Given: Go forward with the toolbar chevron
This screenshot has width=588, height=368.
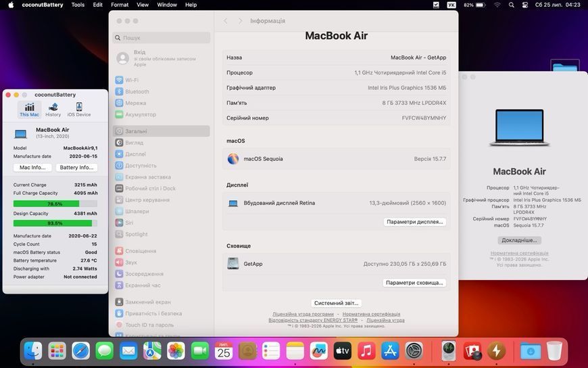Looking at the screenshot, I should 241,21.
